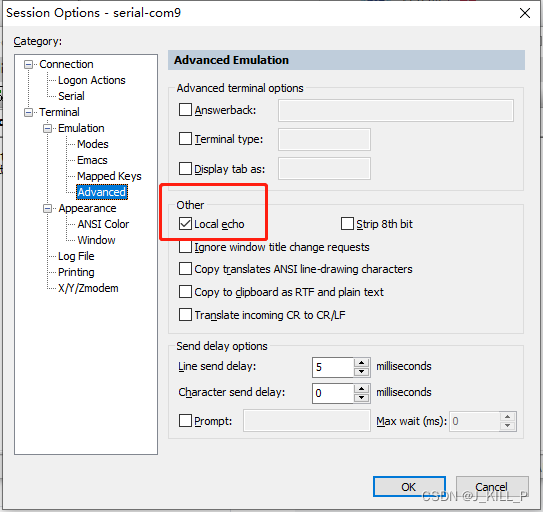Select Log File category
This screenshot has width=543, height=512.
76,256
